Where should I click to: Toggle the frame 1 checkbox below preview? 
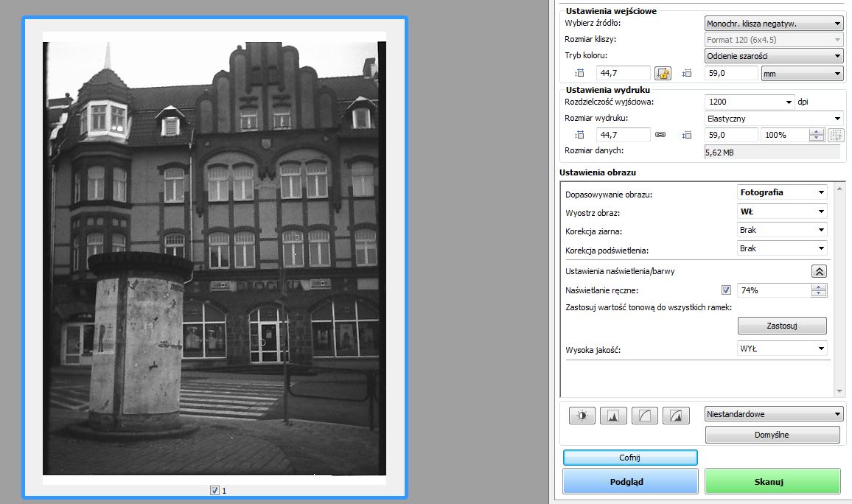[x=214, y=490]
